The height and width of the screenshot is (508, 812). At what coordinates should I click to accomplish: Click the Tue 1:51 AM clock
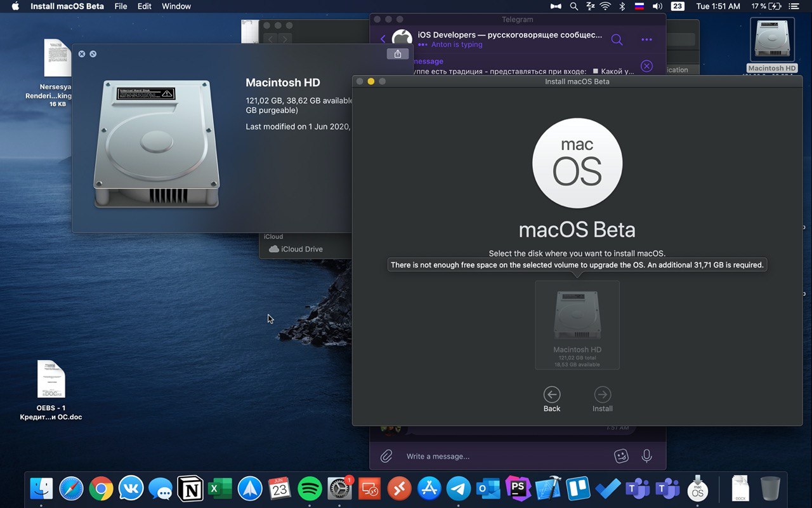point(718,6)
